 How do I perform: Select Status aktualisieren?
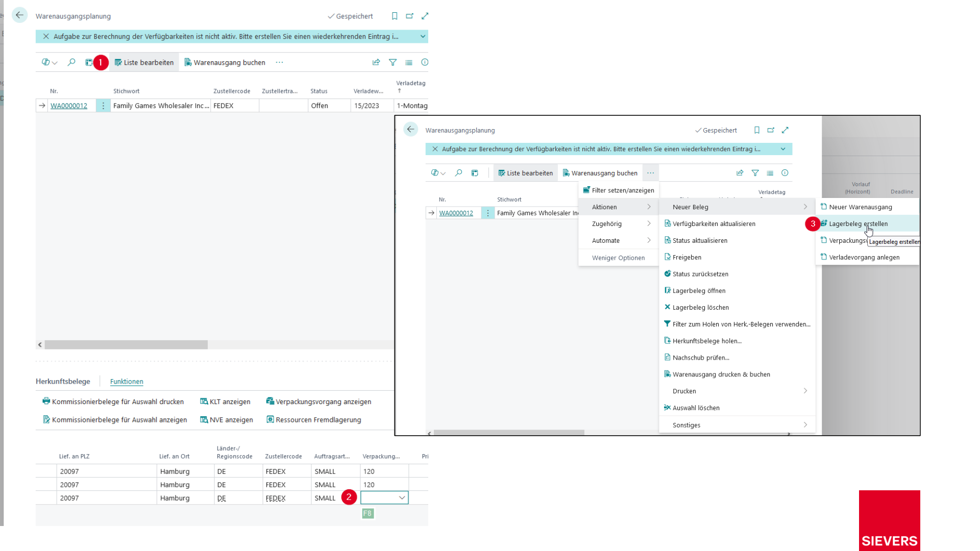[737, 241]
